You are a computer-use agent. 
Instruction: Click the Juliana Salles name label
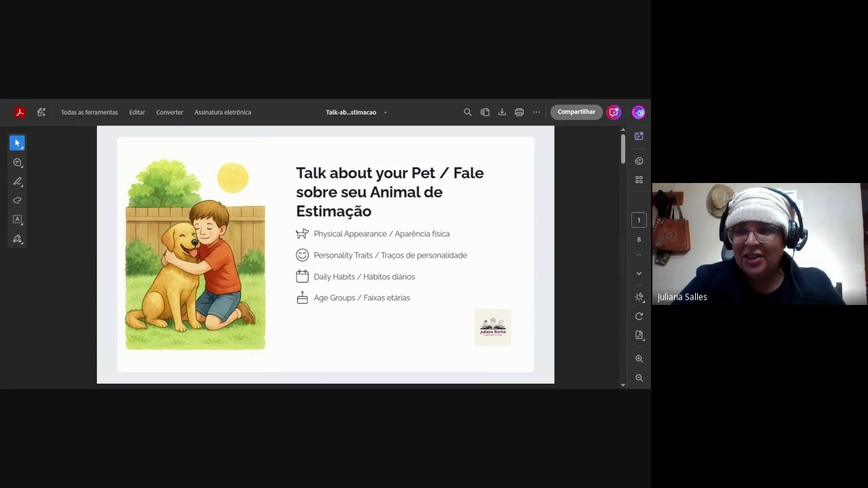(682, 297)
